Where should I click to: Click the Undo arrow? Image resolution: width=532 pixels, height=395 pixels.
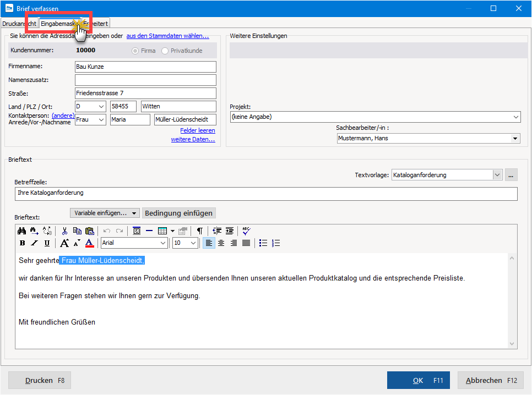(x=106, y=231)
